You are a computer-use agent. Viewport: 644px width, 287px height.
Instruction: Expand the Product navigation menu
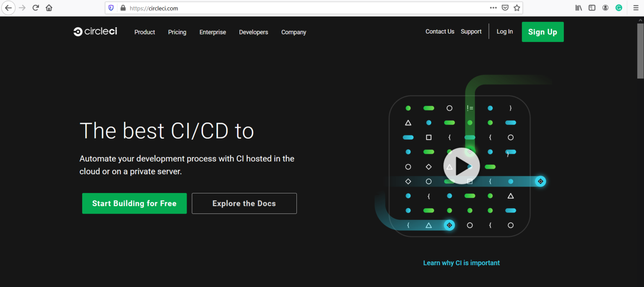(145, 32)
